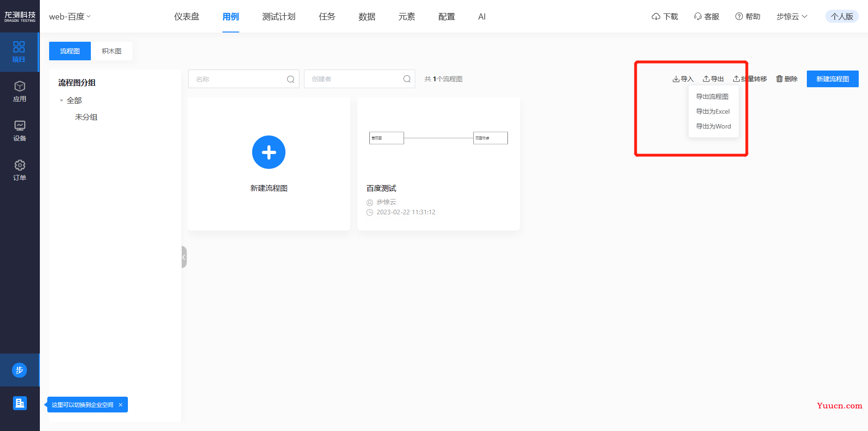
Task: Click the 个人版 badge
Action: coord(842,17)
